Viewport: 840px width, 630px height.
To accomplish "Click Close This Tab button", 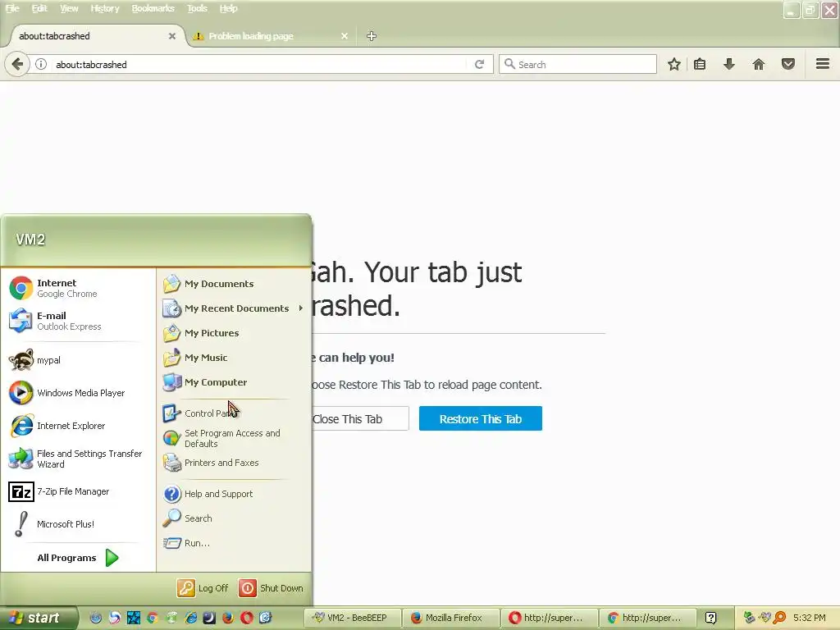I will click(x=360, y=419).
